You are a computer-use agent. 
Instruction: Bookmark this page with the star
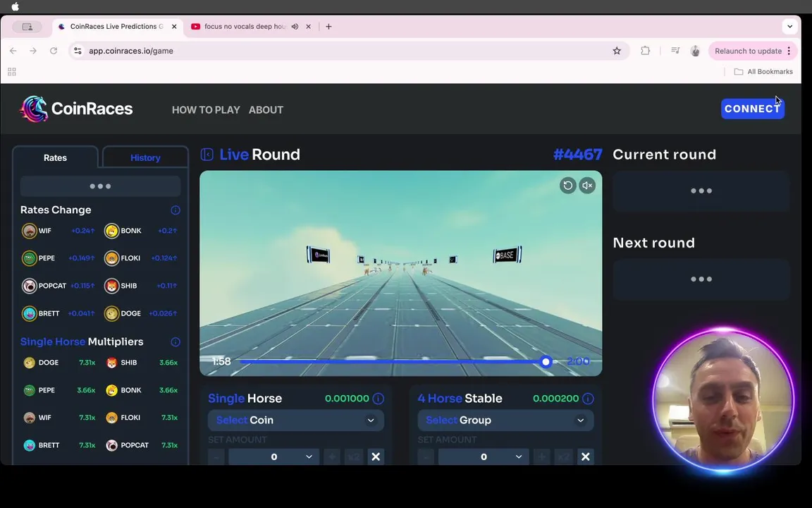pos(617,51)
